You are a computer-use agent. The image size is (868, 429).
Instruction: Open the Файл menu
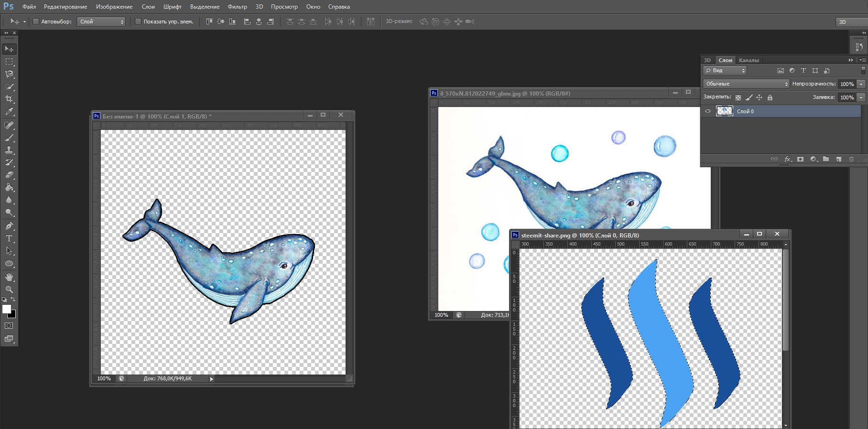[29, 7]
